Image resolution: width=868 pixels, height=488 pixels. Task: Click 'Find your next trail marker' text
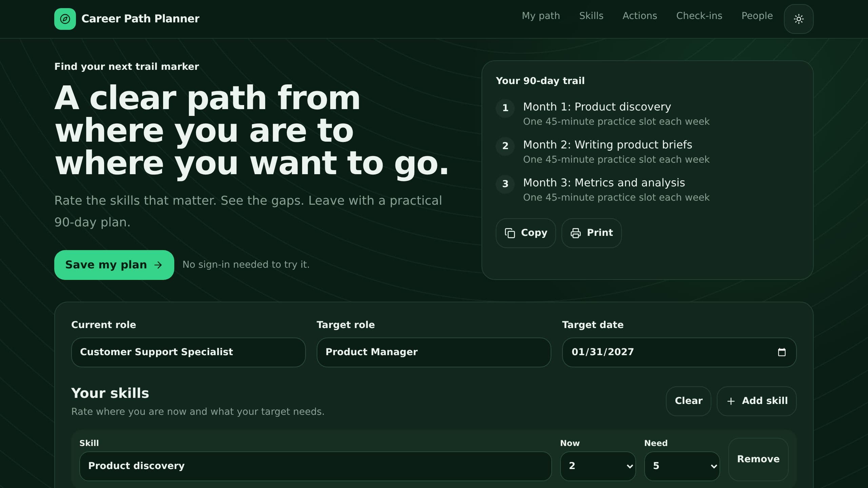click(x=126, y=66)
